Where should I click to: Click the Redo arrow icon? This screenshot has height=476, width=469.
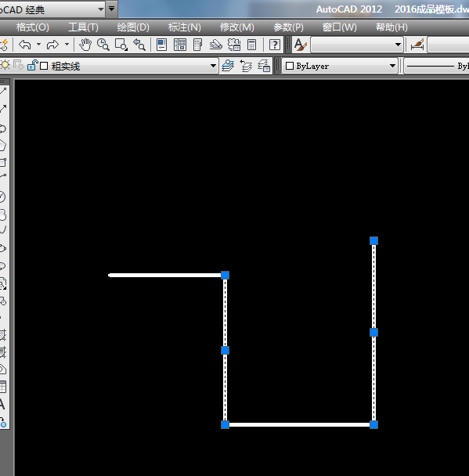pos(52,45)
